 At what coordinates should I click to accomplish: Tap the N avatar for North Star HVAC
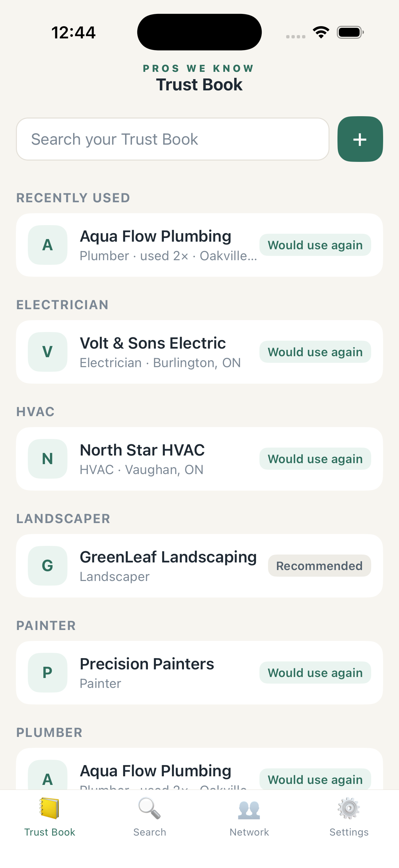click(47, 458)
